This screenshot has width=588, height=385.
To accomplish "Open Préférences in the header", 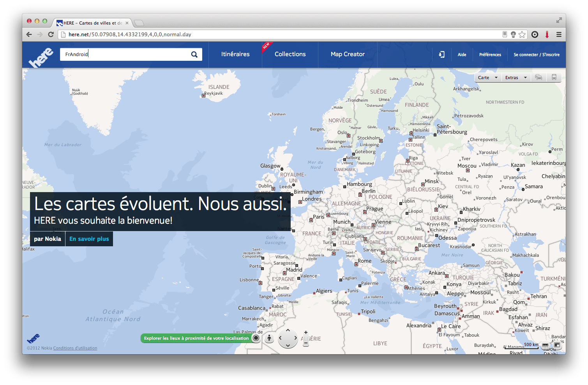I will coord(490,55).
